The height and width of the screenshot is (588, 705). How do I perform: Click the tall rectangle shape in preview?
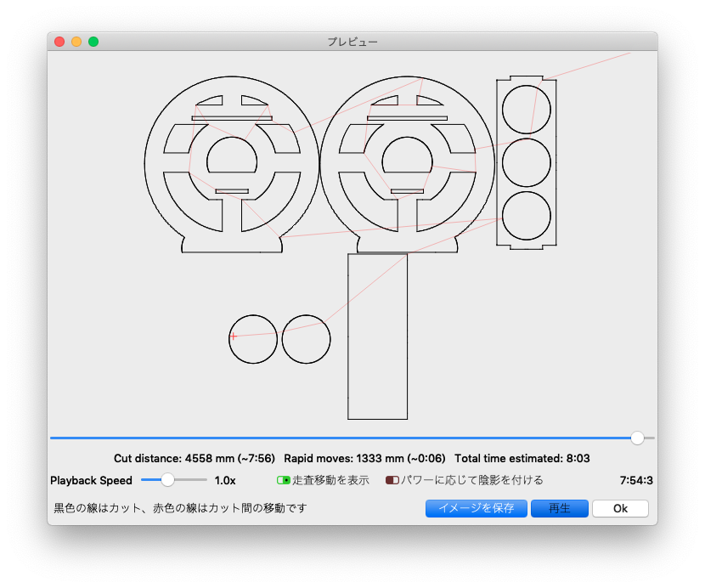point(378,336)
